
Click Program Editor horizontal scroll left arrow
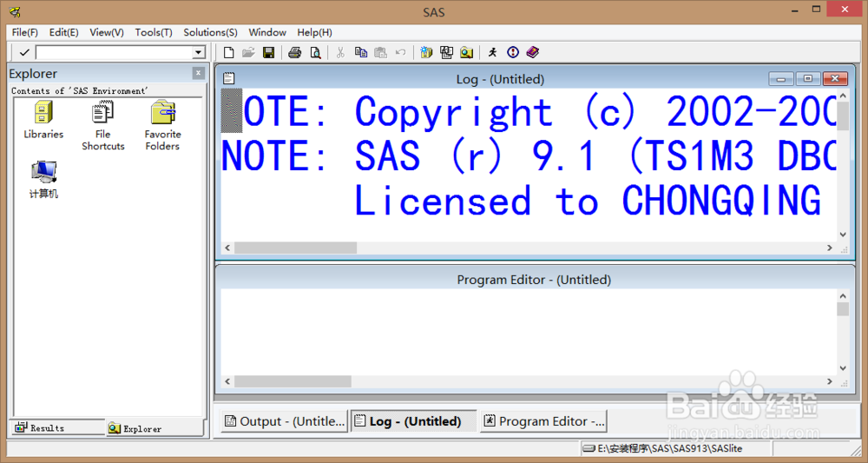pos(227,381)
